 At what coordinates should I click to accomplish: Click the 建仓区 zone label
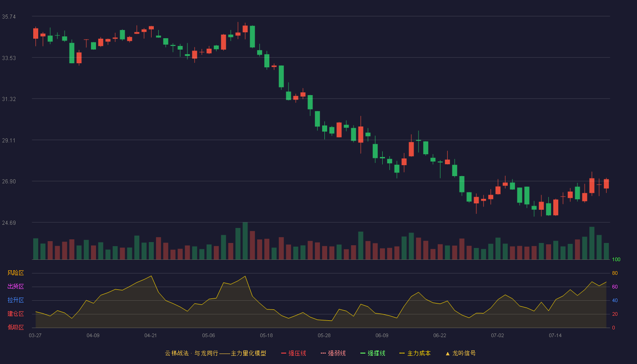[x=15, y=314]
